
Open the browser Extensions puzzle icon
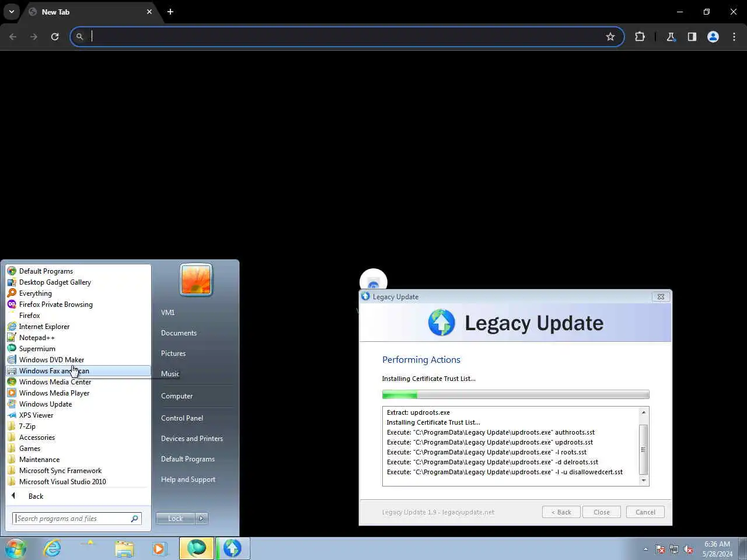[x=640, y=37]
